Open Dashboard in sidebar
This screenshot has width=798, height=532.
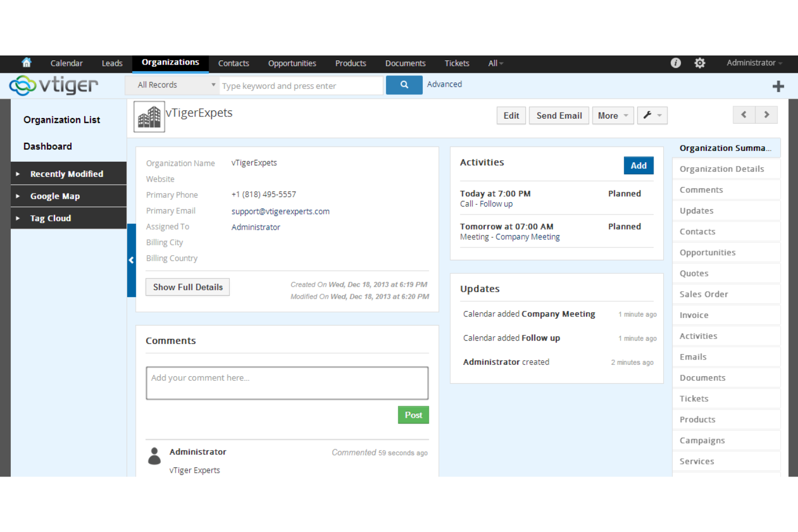click(x=47, y=146)
